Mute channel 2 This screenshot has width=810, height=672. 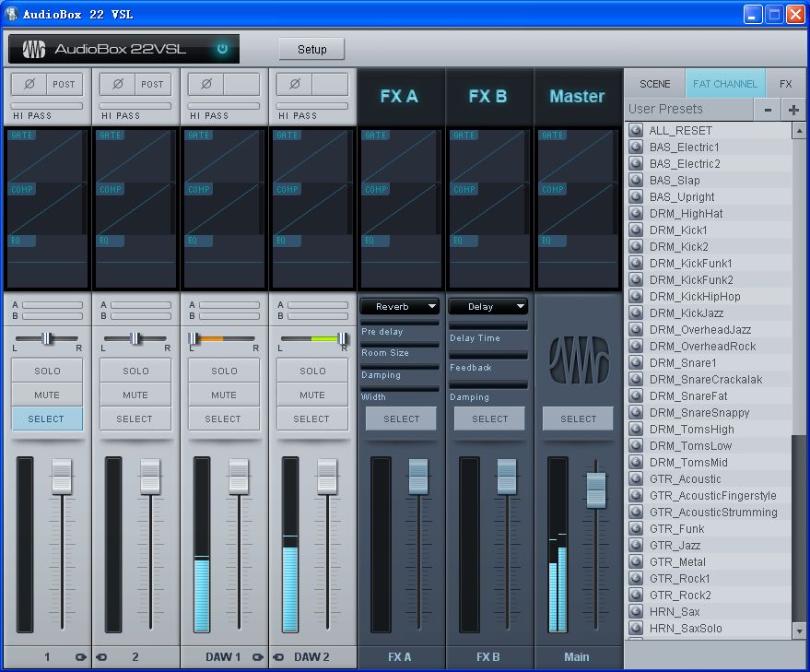coord(135,395)
